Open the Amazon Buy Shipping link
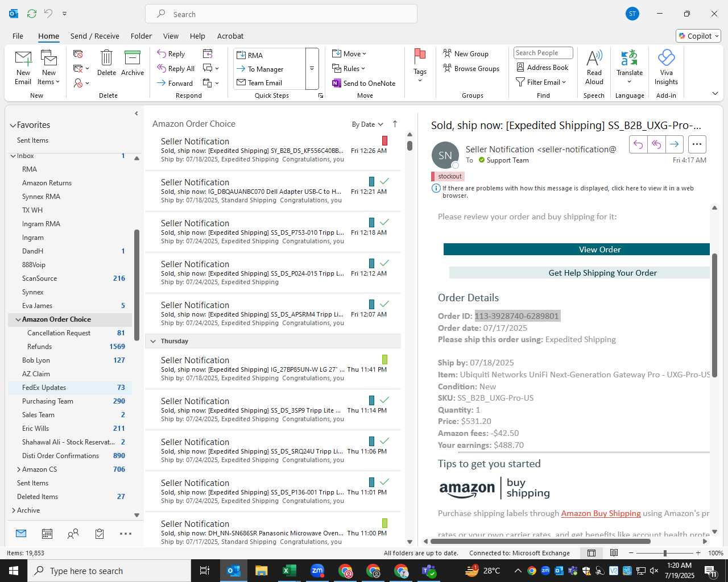728x582 pixels. [601, 513]
